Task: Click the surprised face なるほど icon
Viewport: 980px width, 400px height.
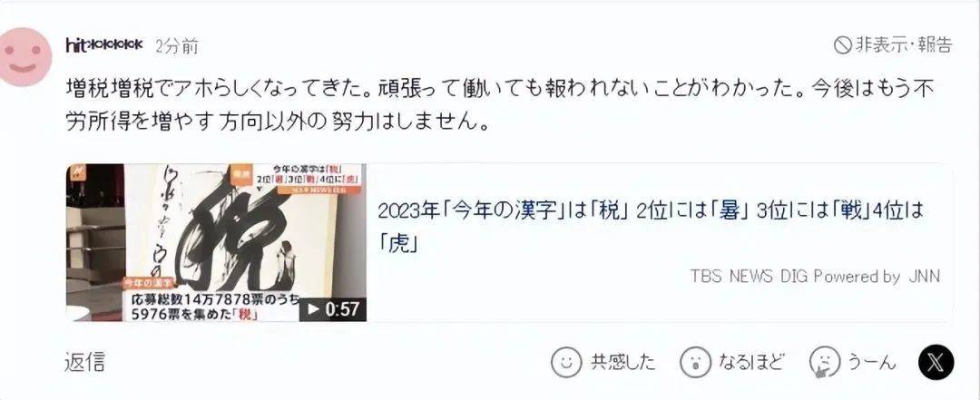Action: point(695,361)
